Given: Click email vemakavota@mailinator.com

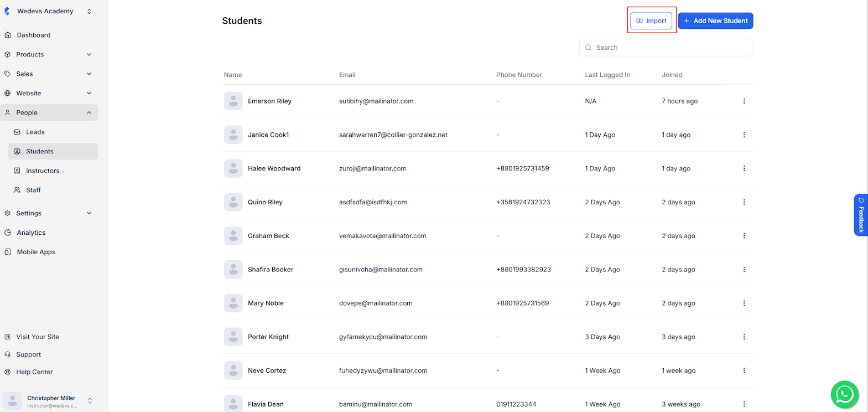Looking at the screenshot, I should tap(383, 236).
